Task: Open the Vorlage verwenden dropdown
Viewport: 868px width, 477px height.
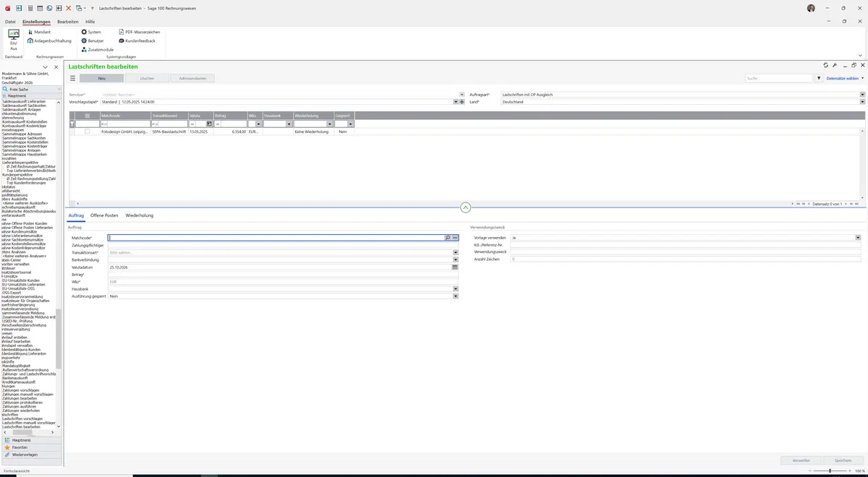Action: click(x=858, y=237)
